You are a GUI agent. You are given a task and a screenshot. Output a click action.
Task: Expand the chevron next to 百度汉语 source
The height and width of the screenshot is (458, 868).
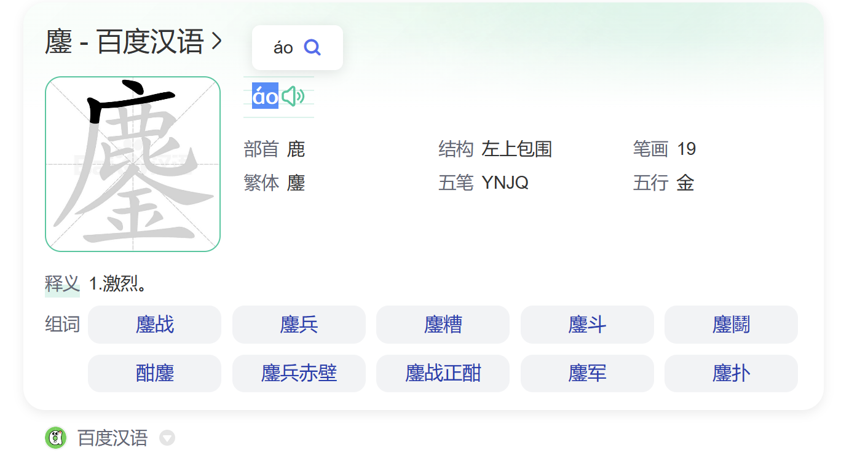(x=166, y=438)
